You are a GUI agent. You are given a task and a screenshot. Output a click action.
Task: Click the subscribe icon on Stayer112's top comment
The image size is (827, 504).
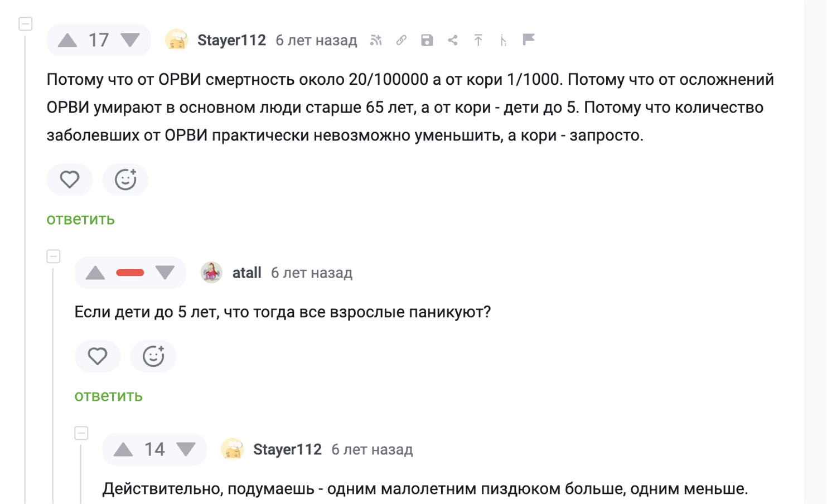tap(376, 40)
